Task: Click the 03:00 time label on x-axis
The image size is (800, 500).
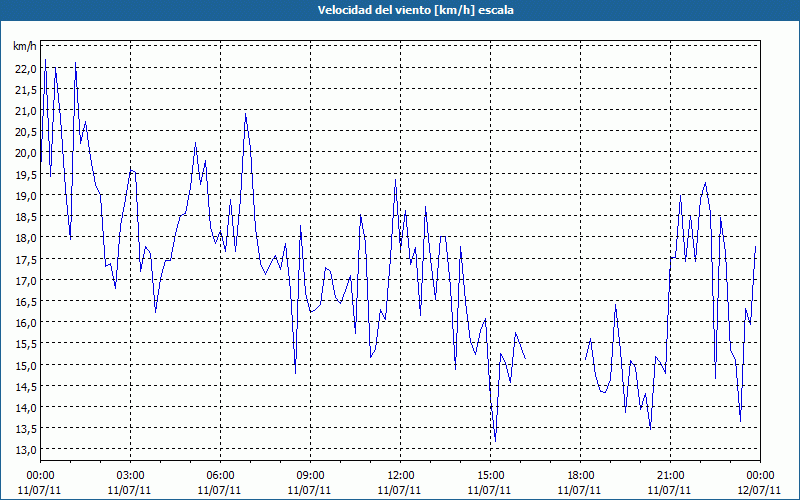Action: click(x=130, y=475)
